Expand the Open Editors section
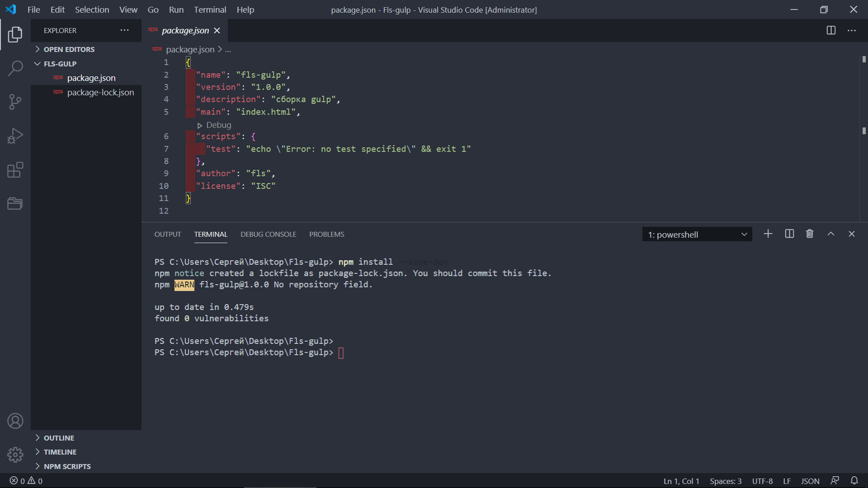Image resolution: width=868 pixels, height=488 pixels. coord(69,49)
